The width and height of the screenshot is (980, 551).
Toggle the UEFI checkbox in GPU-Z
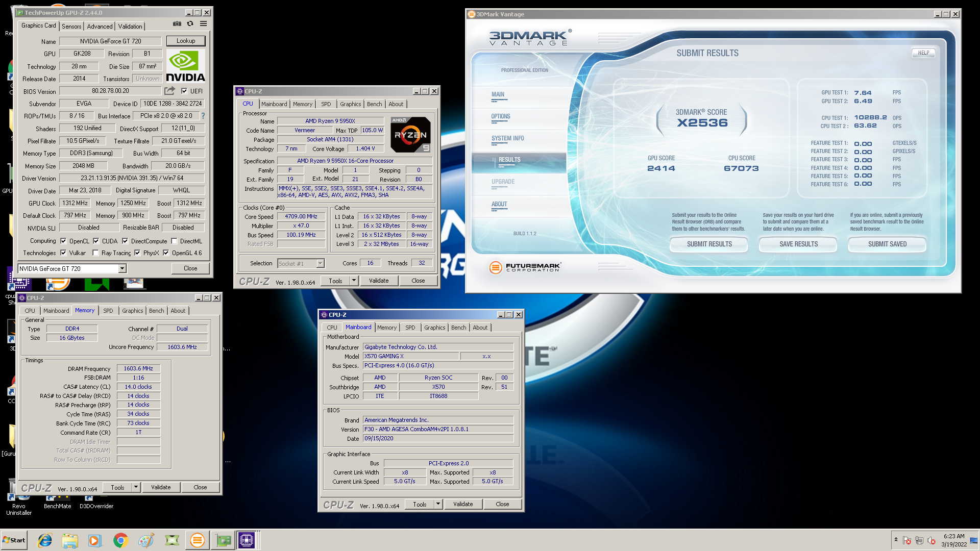point(184,91)
